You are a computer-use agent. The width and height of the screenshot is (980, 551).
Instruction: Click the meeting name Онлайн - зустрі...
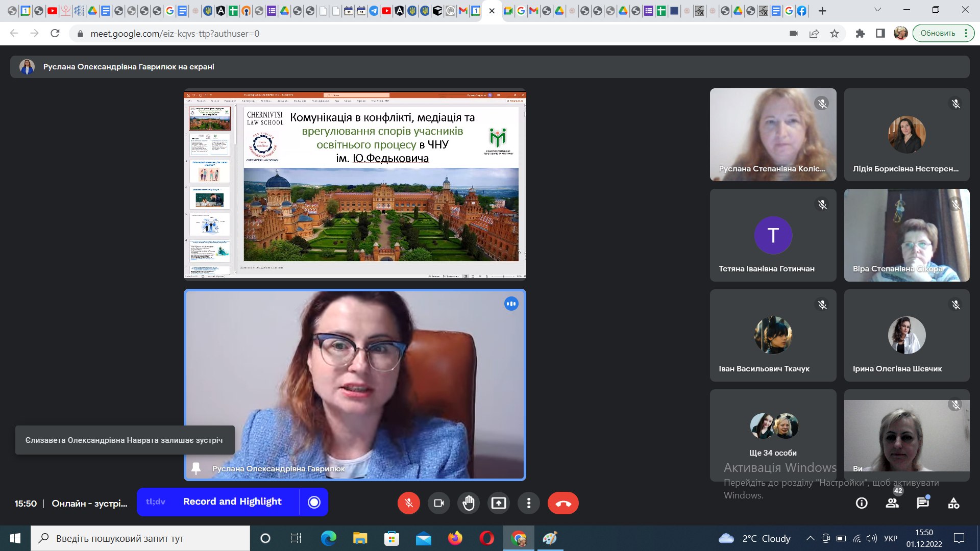89,504
